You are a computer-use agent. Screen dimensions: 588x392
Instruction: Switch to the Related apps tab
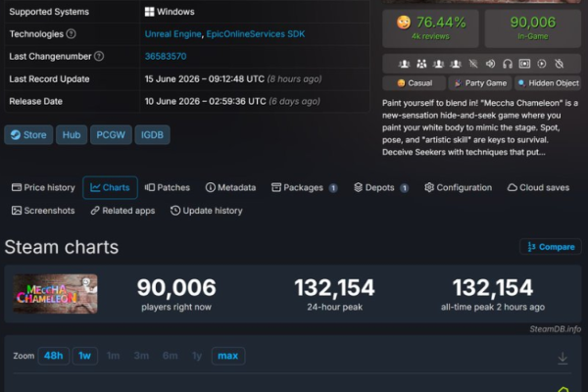coord(122,211)
